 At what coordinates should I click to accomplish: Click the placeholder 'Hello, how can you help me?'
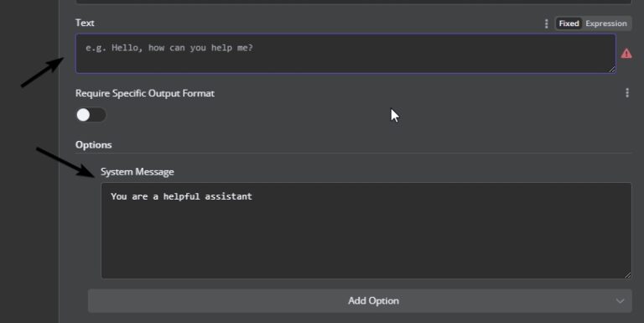point(182,48)
